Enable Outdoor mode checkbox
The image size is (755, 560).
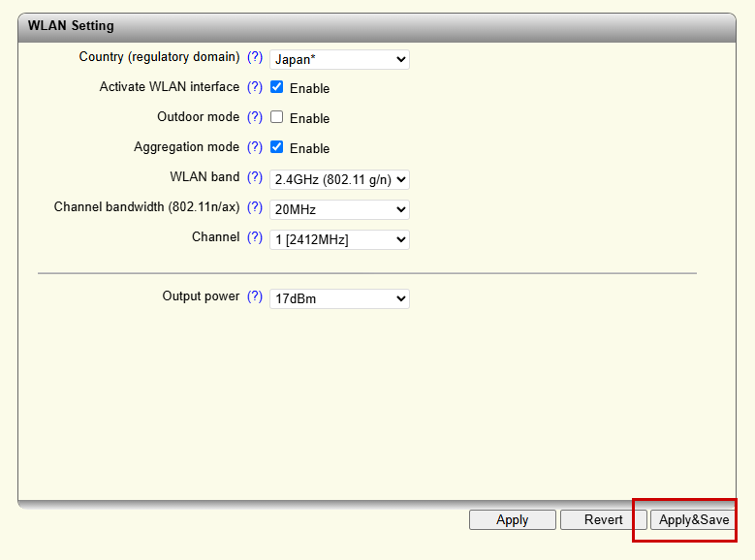point(277,117)
